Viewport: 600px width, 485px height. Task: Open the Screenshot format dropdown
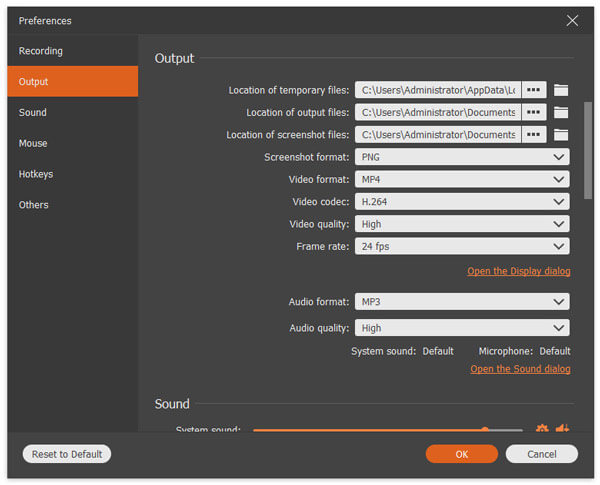point(462,157)
